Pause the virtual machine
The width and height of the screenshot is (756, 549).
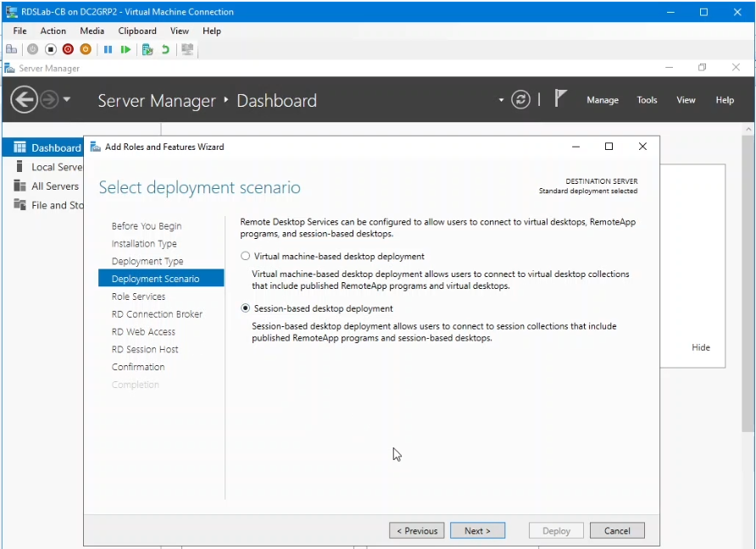point(108,50)
